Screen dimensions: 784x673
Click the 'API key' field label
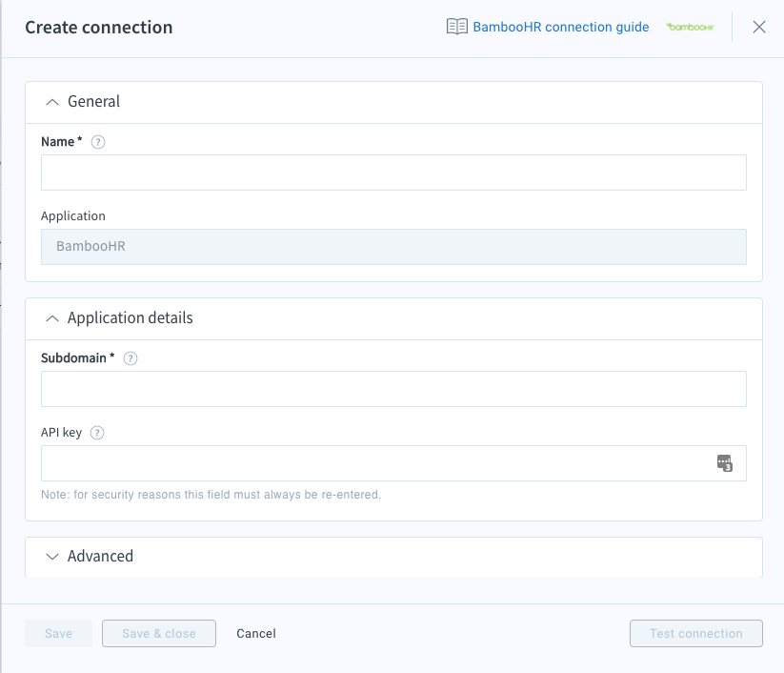[x=62, y=433]
